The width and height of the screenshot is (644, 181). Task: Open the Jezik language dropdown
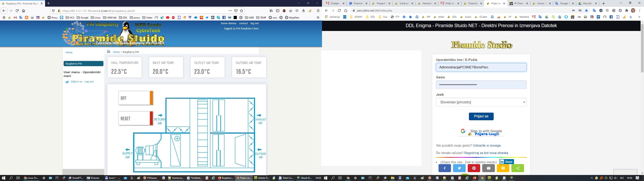coord(481,102)
